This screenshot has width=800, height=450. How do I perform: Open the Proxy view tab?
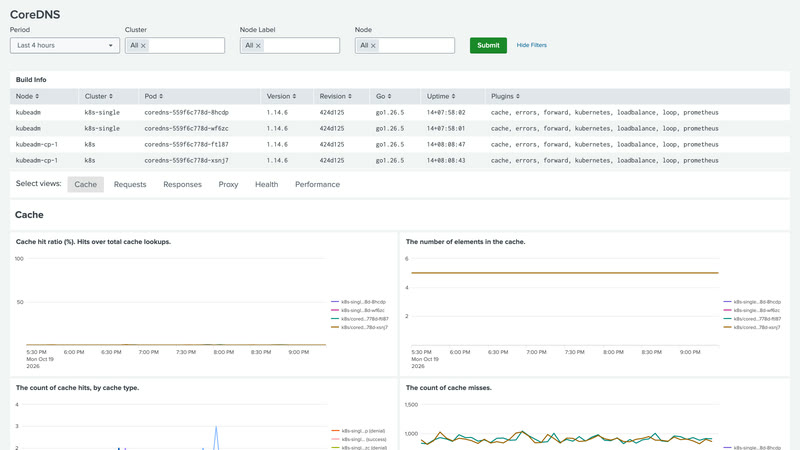[x=228, y=184]
